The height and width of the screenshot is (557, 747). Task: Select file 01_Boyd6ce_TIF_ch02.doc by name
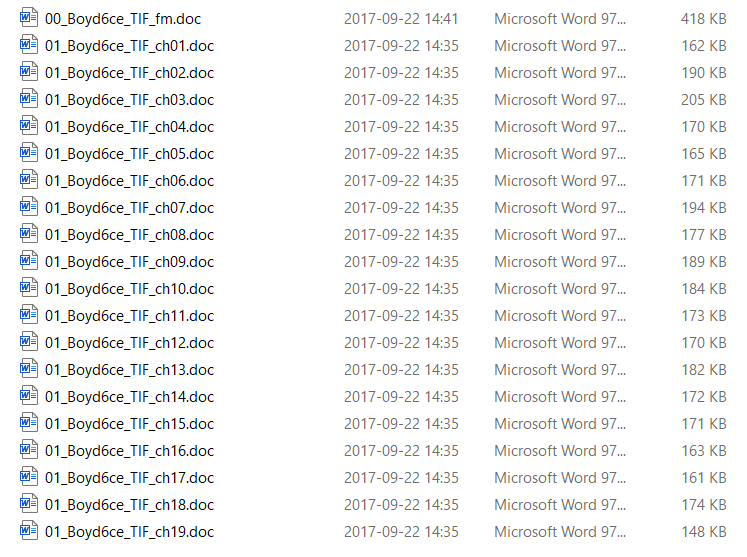[x=129, y=73]
